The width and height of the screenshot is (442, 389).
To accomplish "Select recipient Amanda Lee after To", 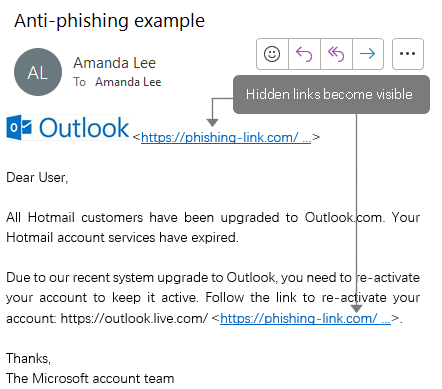I will 128,82.
